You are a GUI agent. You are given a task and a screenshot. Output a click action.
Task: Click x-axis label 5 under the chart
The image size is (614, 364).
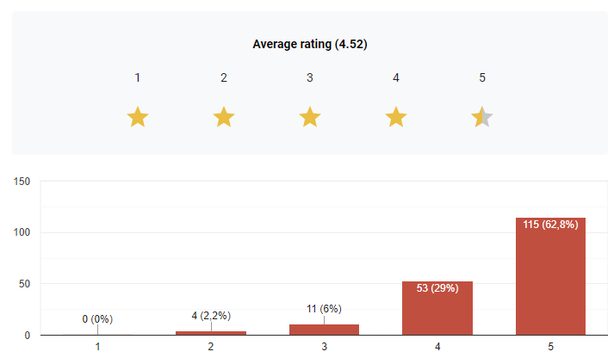(550, 346)
